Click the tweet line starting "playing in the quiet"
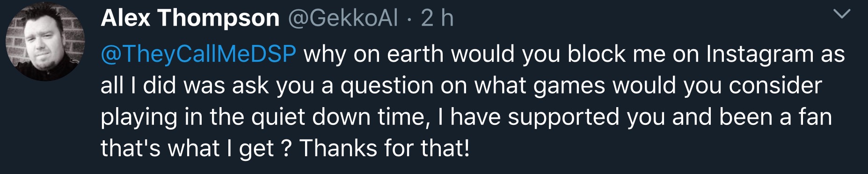This screenshot has width=868, height=174. (x=466, y=117)
